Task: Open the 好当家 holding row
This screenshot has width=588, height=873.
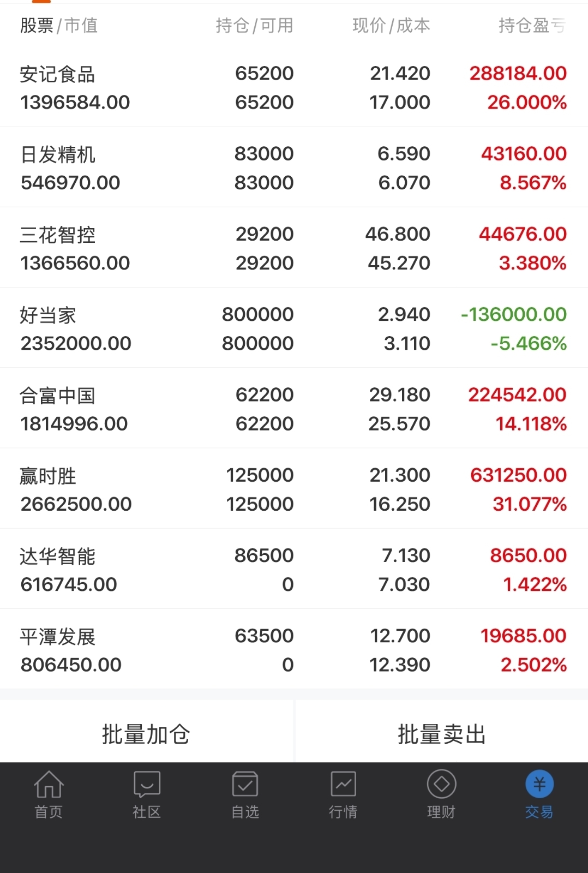Action: coord(294,328)
